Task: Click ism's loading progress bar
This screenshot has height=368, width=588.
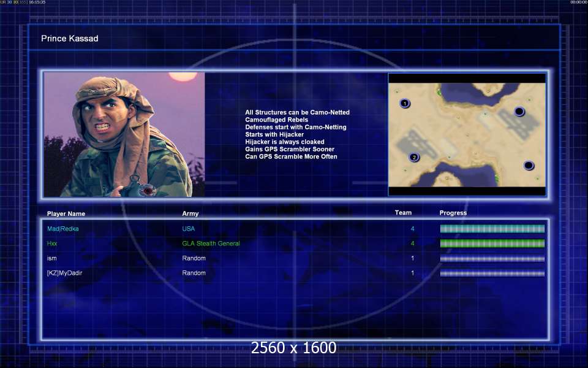Action: (x=492, y=259)
